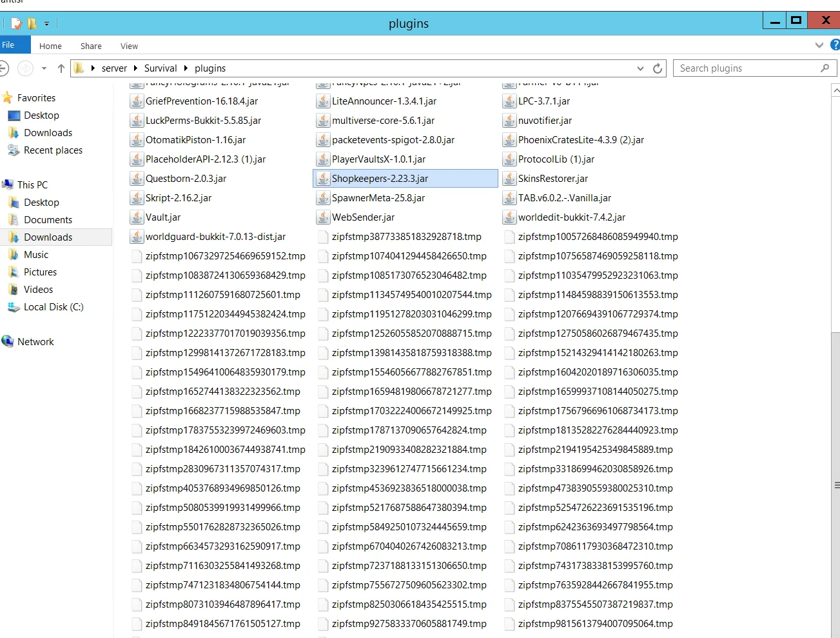The image size is (840, 638).
Task: Click the LiteAnnouncer-1.3.4.1.jar file icon
Action: 323,101
